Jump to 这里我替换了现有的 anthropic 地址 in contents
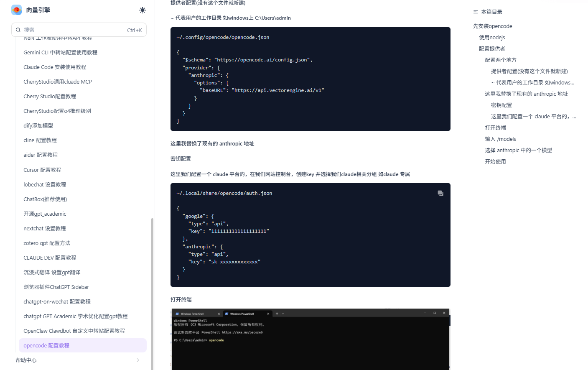Screen dimensions: 588x370 pos(526,94)
